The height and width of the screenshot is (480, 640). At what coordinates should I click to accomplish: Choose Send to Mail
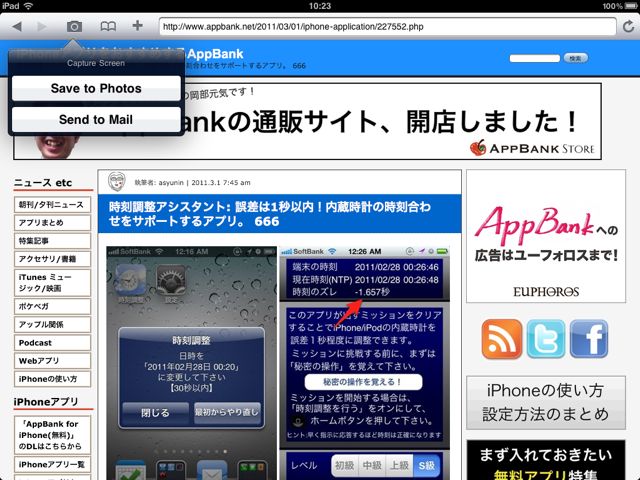[96, 120]
